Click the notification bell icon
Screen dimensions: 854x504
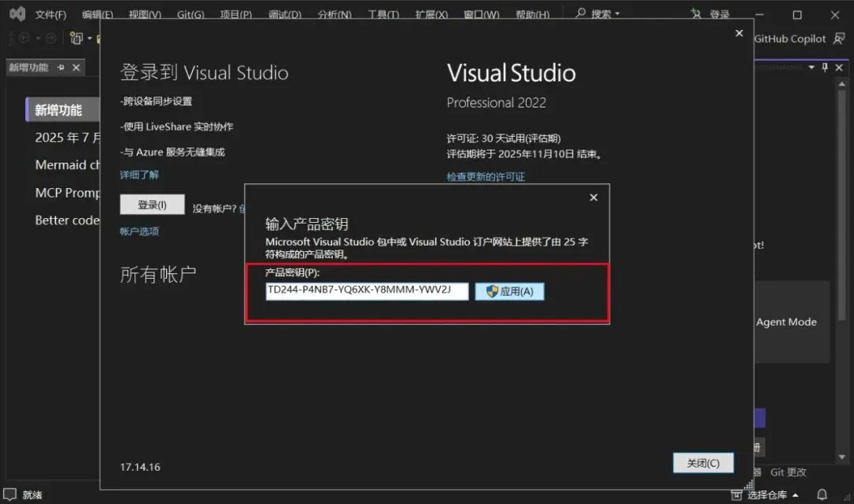(x=822, y=495)
